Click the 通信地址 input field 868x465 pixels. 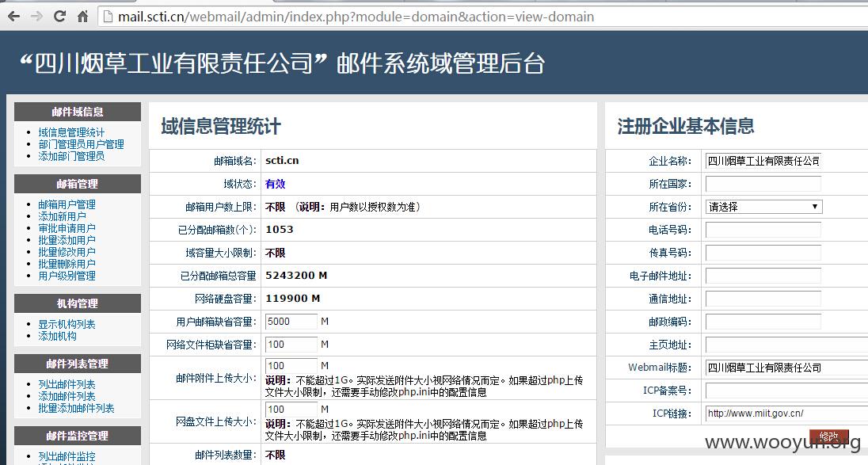tap(763, 299)
